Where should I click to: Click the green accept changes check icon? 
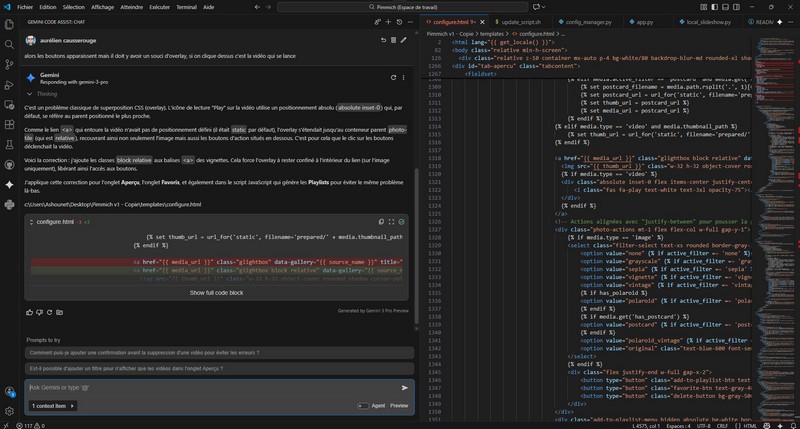coord(402,222)
